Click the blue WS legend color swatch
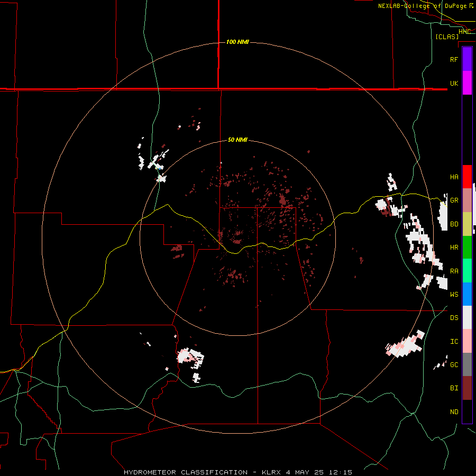The image size is (476, 476). [x=467, y=294]
